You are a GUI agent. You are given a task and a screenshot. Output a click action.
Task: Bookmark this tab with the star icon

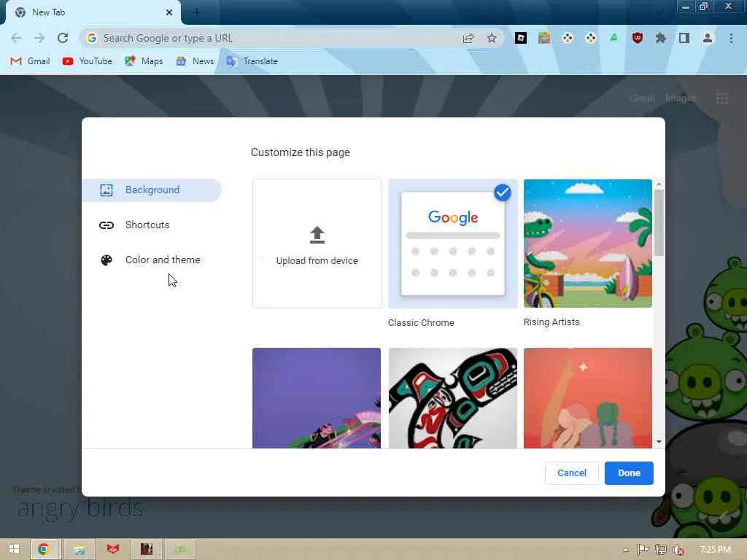click(492, 38)
